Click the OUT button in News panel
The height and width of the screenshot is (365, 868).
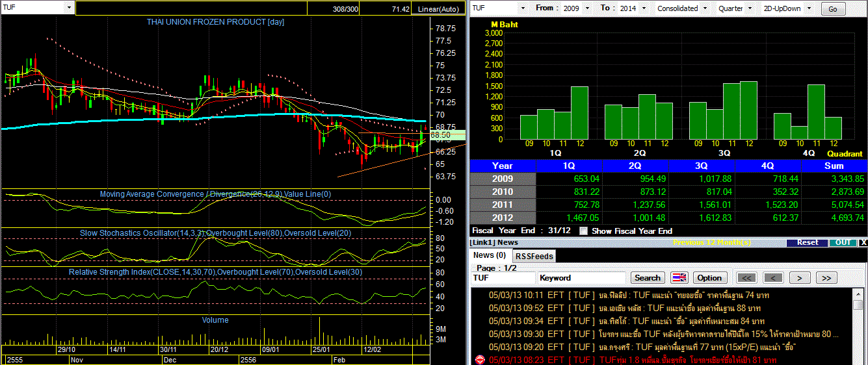[x=843, y=242]
